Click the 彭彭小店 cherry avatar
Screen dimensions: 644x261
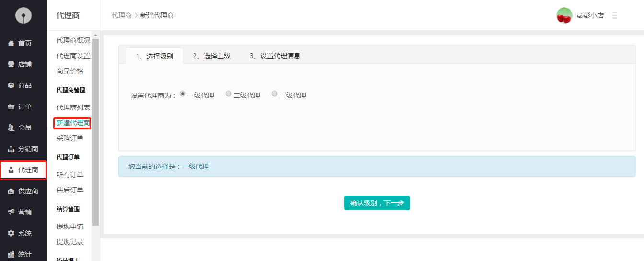[564, 15]
